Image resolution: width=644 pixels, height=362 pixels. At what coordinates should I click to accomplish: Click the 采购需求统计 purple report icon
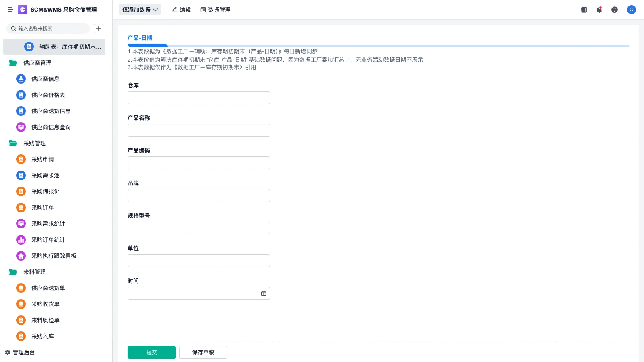[21, 224]
